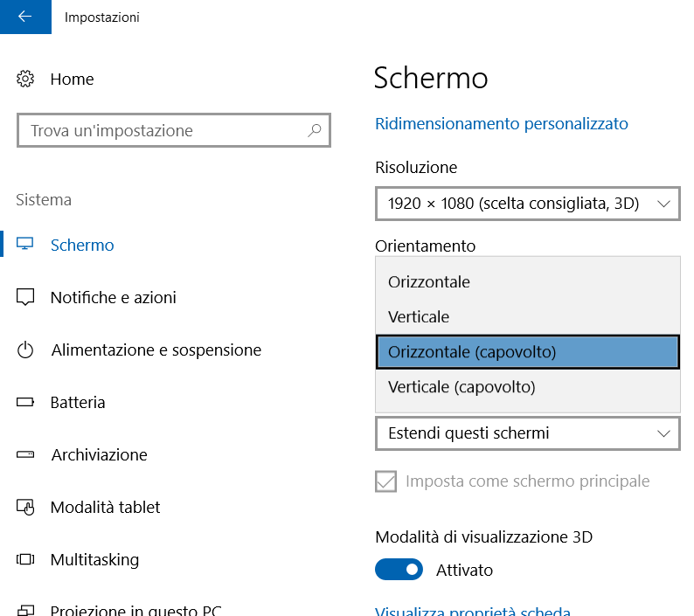
Task: Click the Home gear icon
Action: point(25,80)
